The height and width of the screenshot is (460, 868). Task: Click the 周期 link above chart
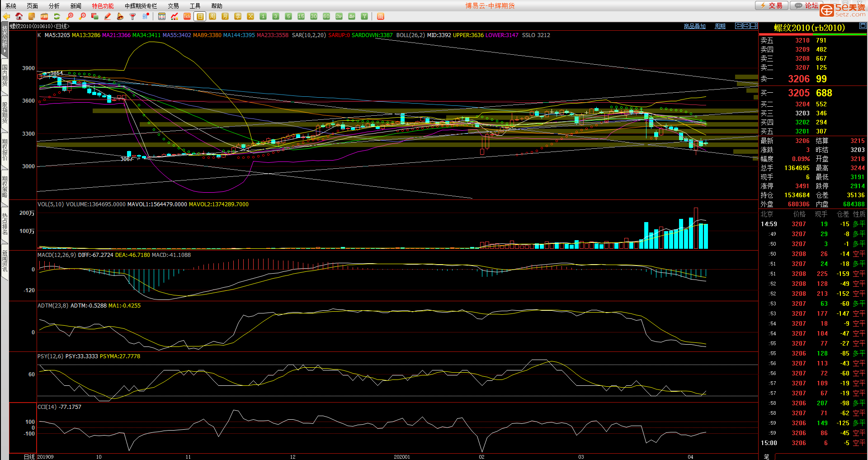tap(720, 26)
